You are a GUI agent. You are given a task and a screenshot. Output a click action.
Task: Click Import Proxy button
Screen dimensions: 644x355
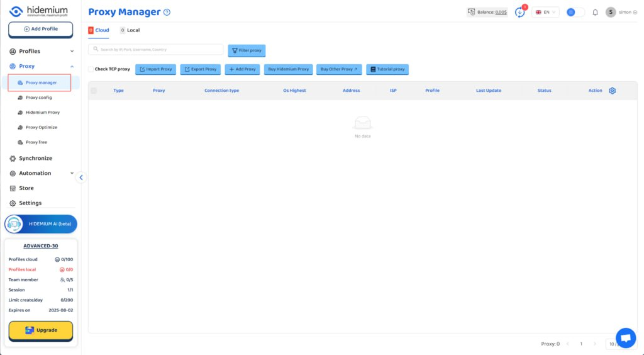point(156,69)
